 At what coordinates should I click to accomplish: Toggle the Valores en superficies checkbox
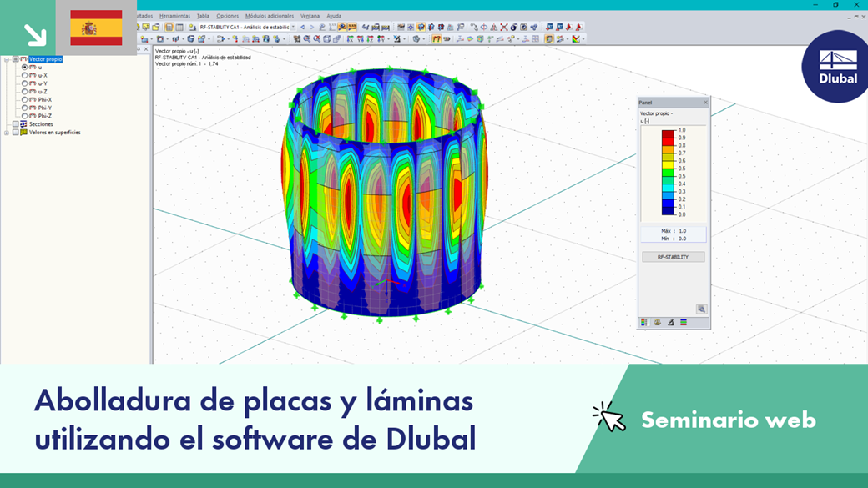[16, 133]
